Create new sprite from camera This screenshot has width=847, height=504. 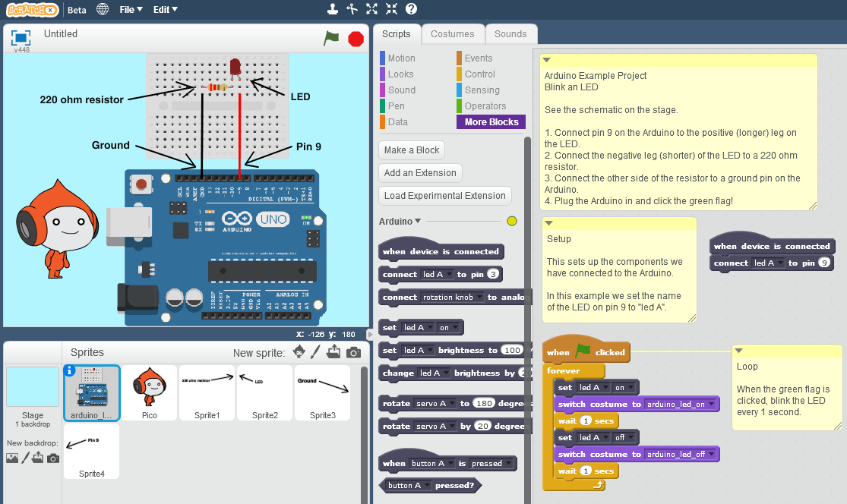click(x=353, y=352)
